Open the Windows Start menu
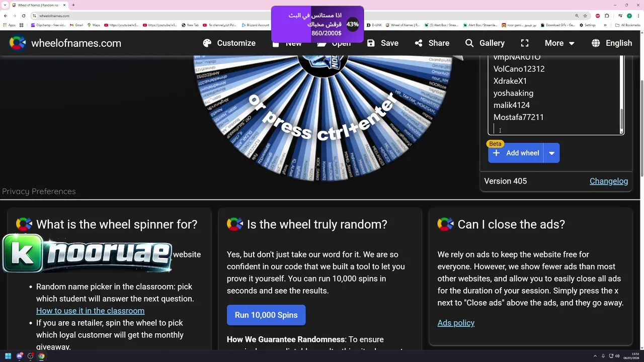 (x=8, y=356)
